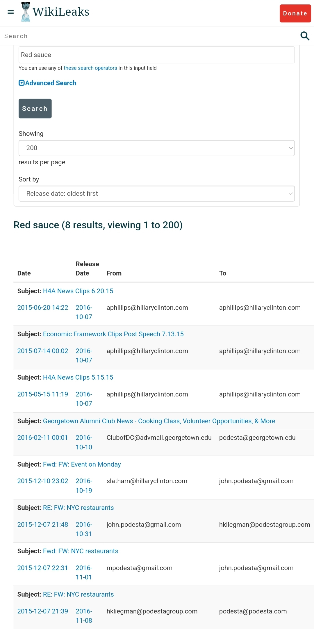314x644 pixels.
Task: Click date 2015-12-07 22:31
Action: pyautogui.click(x=43, y=568)
